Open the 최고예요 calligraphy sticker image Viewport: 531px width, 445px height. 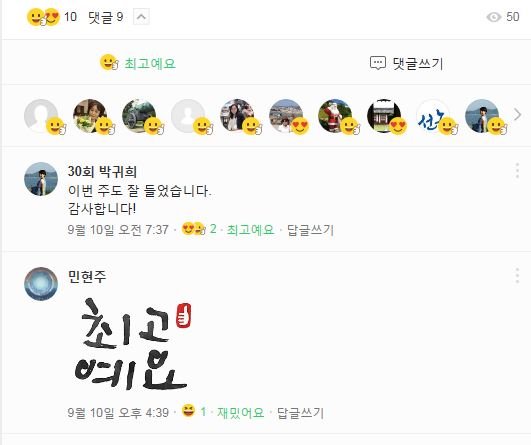coord(133,344)
